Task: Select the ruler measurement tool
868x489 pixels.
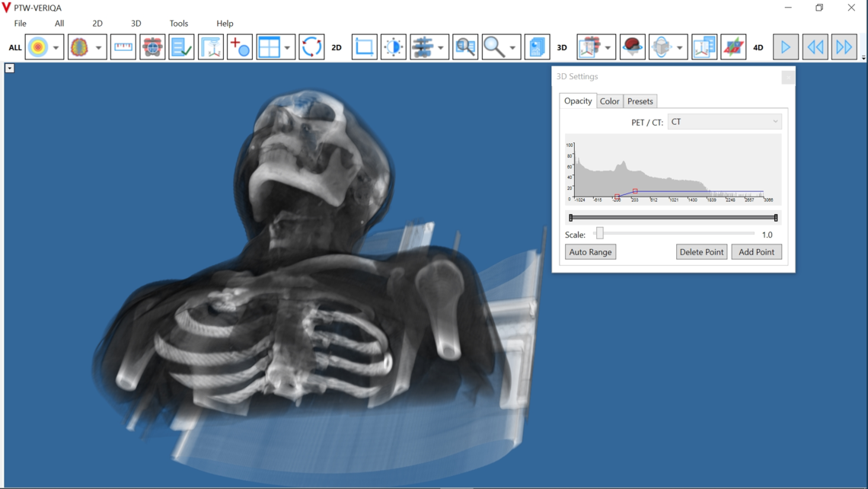Action: click(x=123, y=46)
